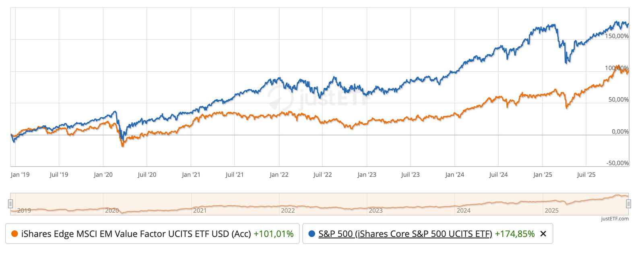Click the Jan '22 x-axis label
This screenshot has height=253, width=644.
279,175
